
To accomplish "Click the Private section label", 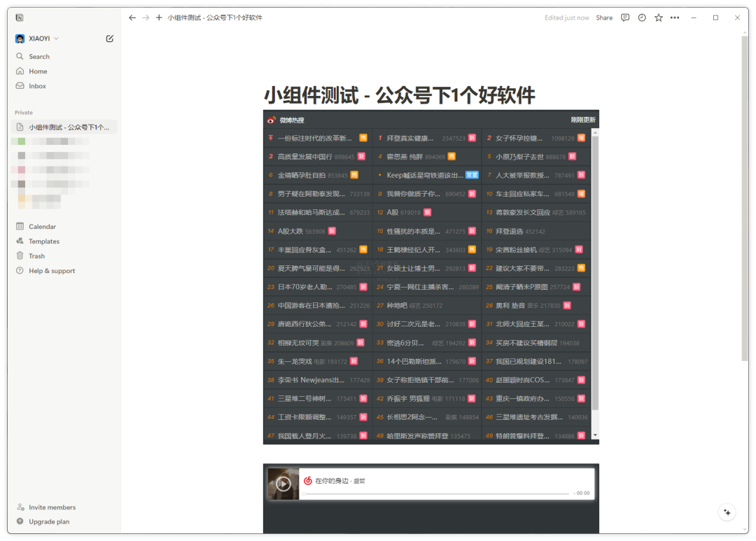I will click(24, 113).
